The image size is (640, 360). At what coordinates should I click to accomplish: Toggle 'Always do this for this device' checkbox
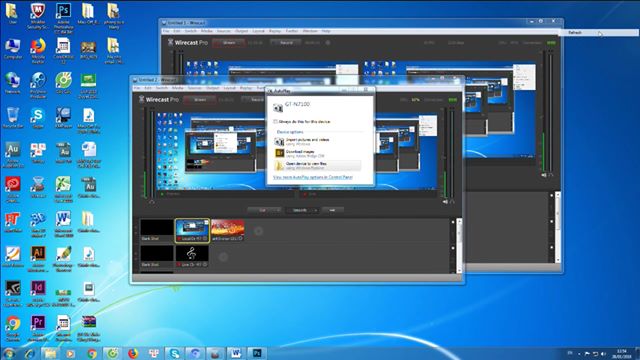pyautogui.click(x=275, y=122)
